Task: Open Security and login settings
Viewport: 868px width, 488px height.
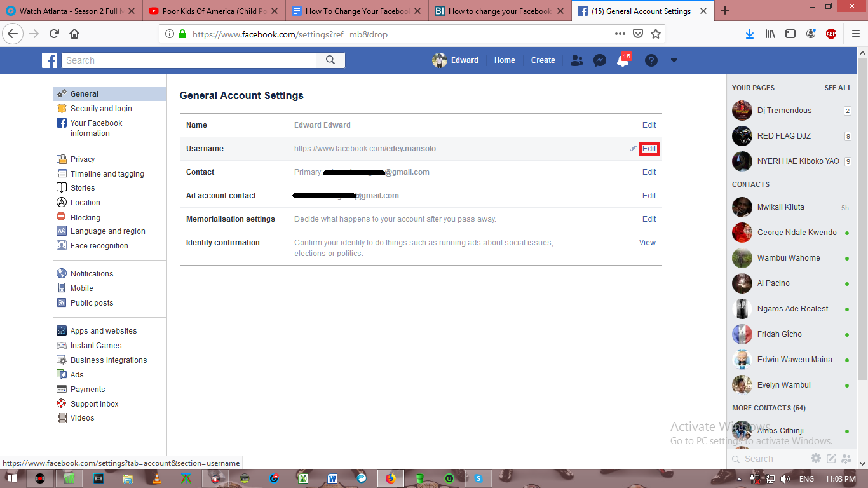Action: (x=101, y=109)
